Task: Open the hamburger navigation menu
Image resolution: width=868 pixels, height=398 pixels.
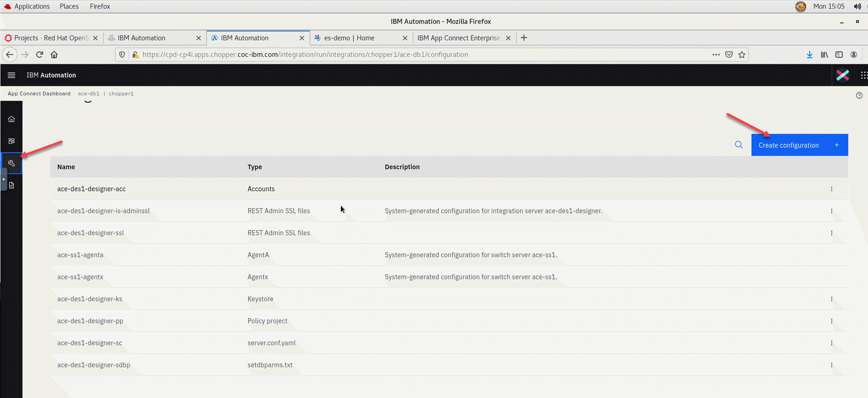Action: pyautogui.click(x=11, y=75)
